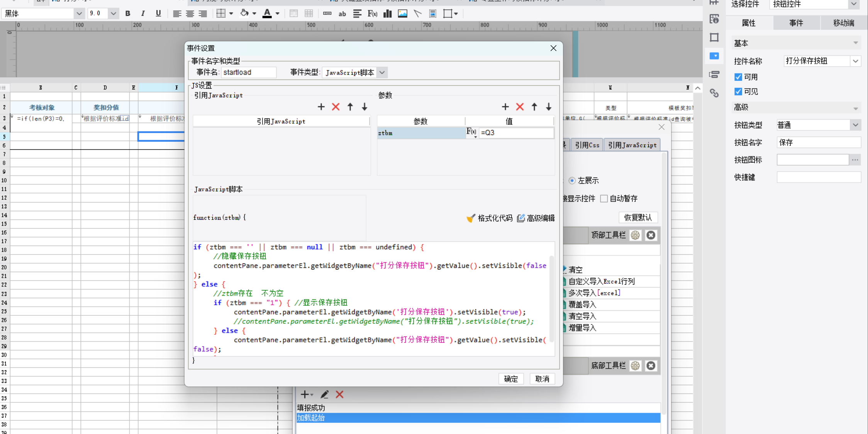Toggle italic formatting in the toolbar
Image resolution: width=868 pixels, height=434 pixels.
click(x=143, y=14)
